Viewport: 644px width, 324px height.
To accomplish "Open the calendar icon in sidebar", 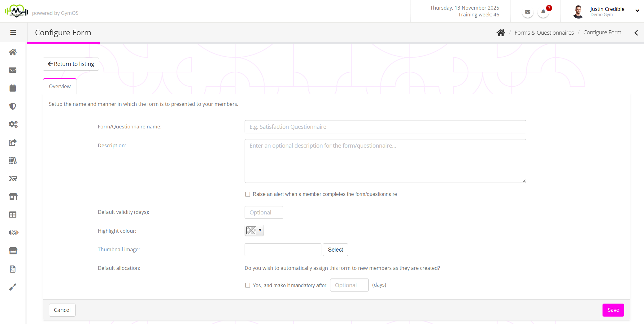I will pos(13,88).
